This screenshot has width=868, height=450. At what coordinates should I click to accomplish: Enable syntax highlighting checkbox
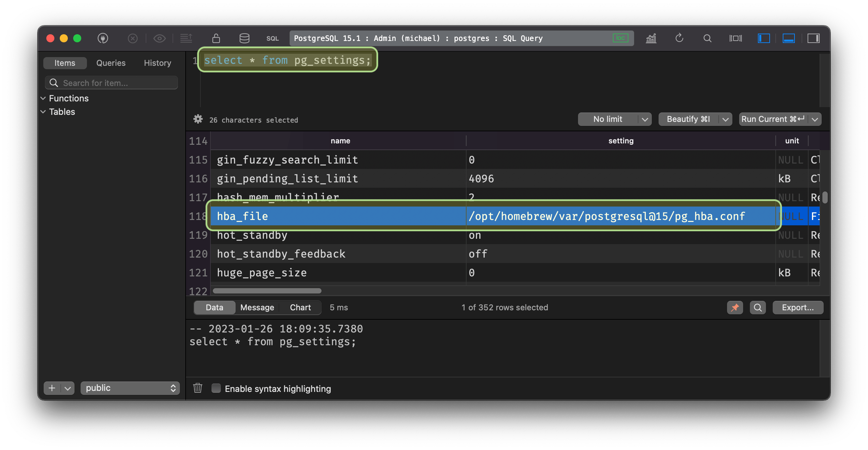click(x=216, y=388)
